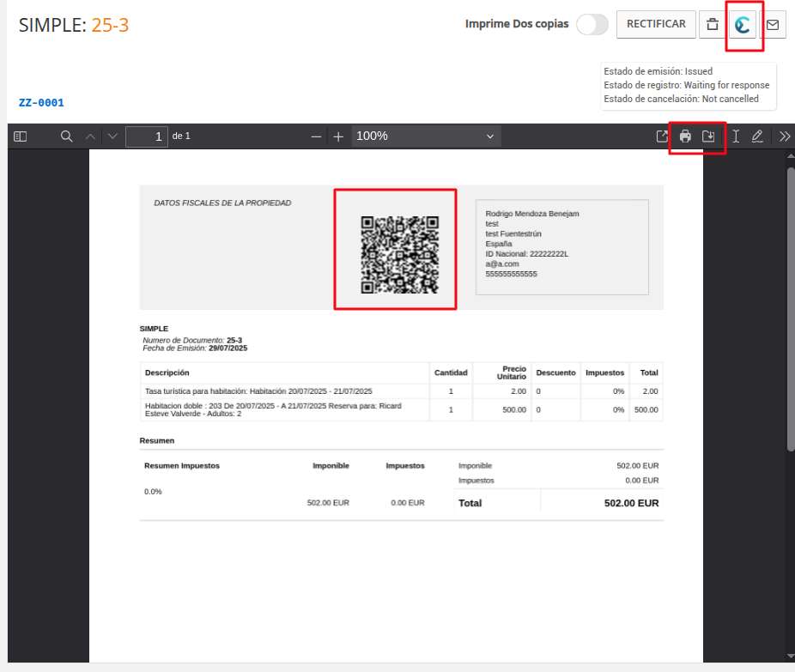The width and height of the screenshot is (795, 672).
Task: Toggle the PDF sidebar panel icon
Action: coord(21,136)
